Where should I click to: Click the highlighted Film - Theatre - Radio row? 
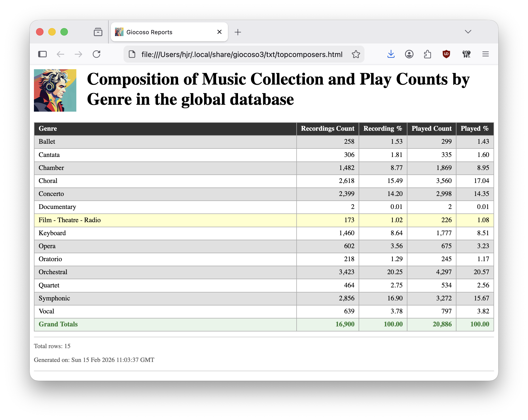(164, 220)
